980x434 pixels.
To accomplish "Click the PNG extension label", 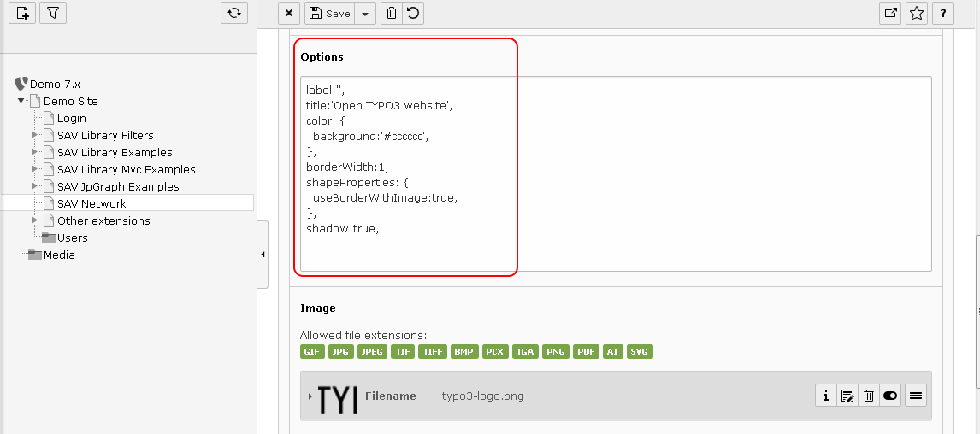I will click(x=556, y=352).
